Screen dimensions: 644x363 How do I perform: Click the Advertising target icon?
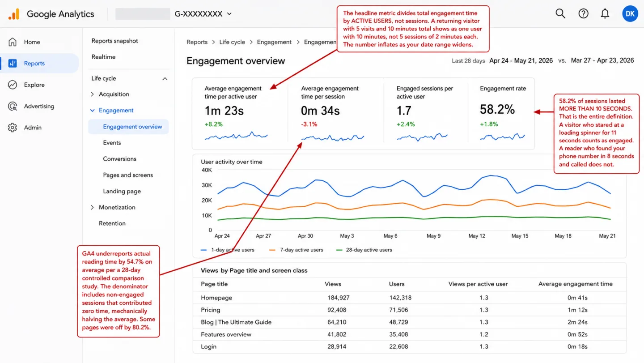[13, 106]
